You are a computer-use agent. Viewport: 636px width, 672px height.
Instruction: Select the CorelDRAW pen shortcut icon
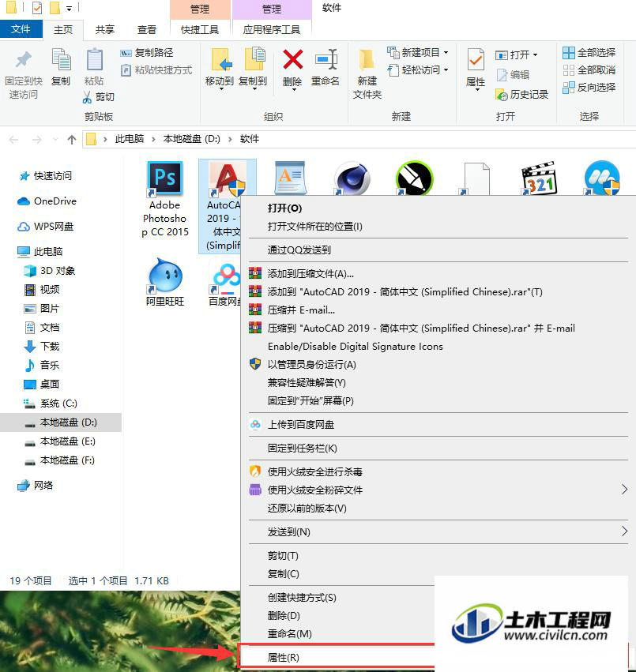(x=414, y=178)
